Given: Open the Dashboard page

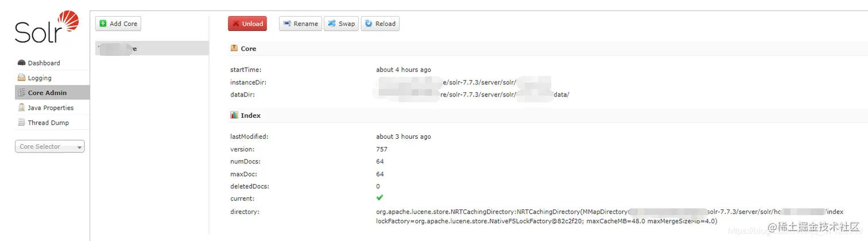Looking at the screenshot, I should [52, 63].
